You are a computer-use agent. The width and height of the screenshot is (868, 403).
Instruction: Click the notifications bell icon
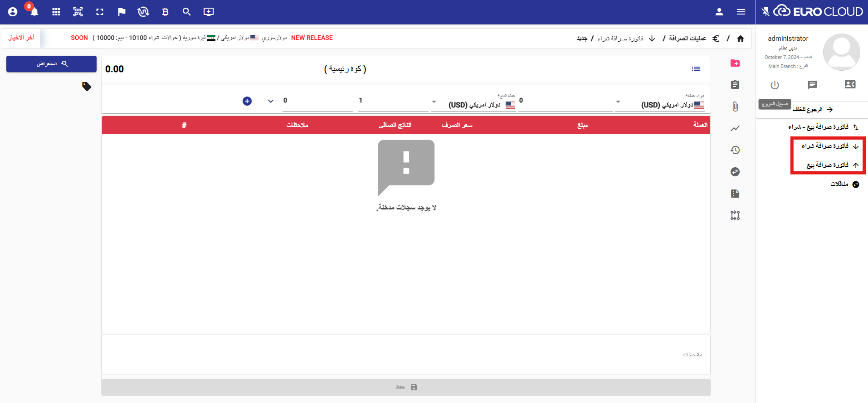[x=34, y=12]
